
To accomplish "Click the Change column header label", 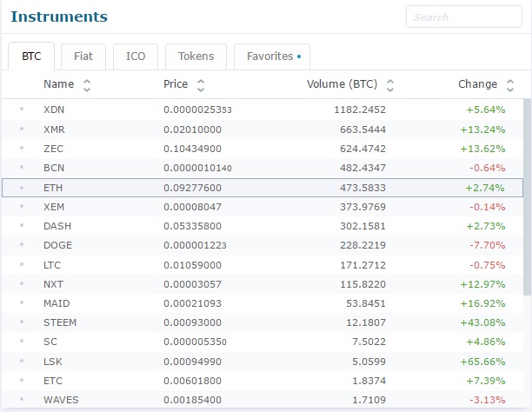I will 478,84.
